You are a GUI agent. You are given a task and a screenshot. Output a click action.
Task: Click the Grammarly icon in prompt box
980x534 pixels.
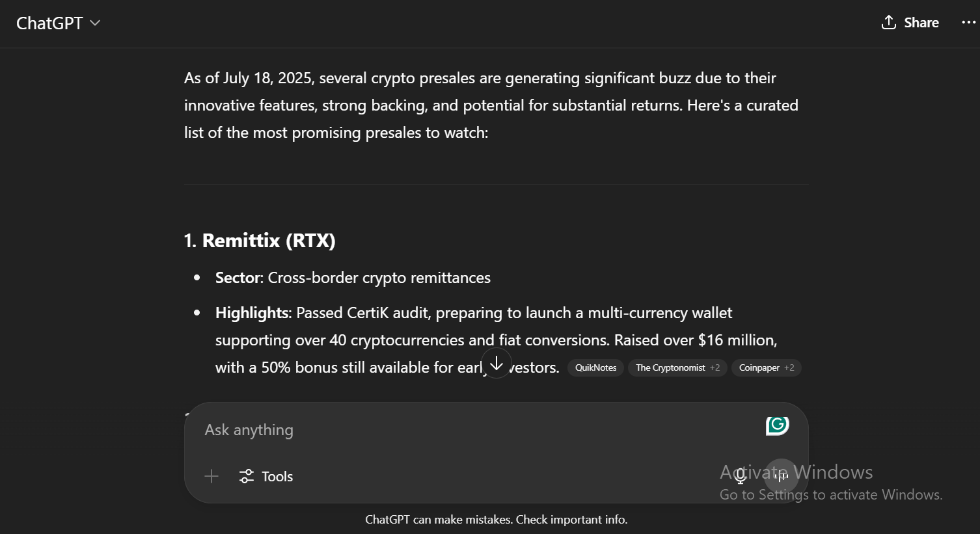coord(777,425)
